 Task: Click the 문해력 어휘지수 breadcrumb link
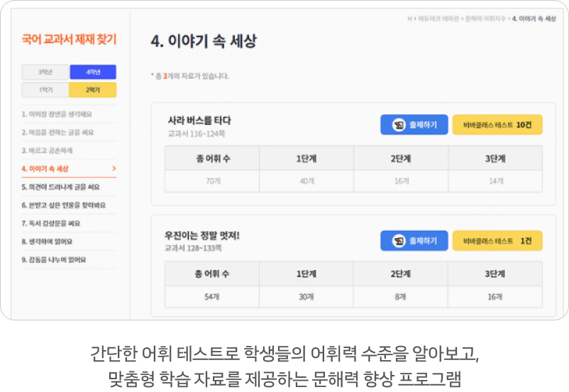click(485, 19)
